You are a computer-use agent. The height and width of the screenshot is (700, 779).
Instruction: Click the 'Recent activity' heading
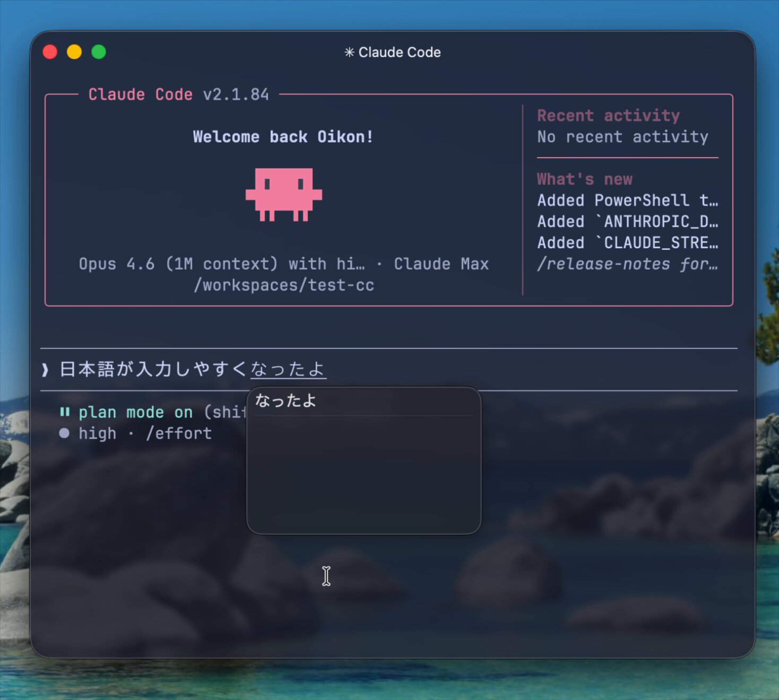coord(608,116)
